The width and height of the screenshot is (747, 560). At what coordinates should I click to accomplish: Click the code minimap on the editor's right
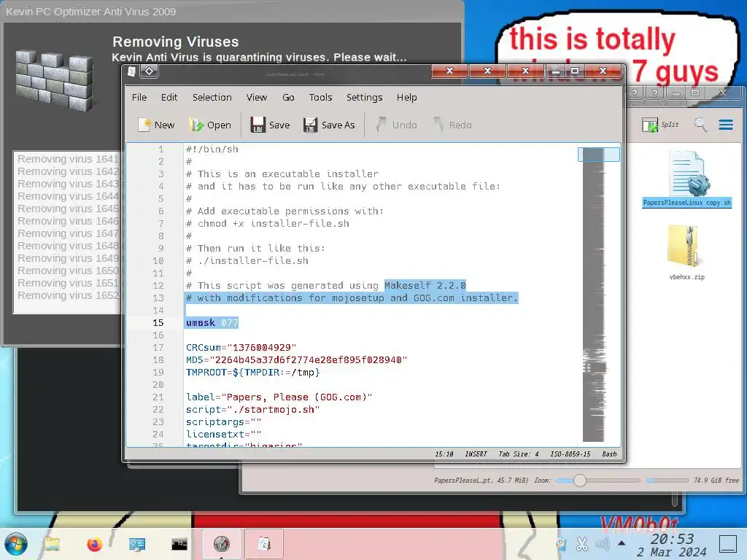click(599, 294)
